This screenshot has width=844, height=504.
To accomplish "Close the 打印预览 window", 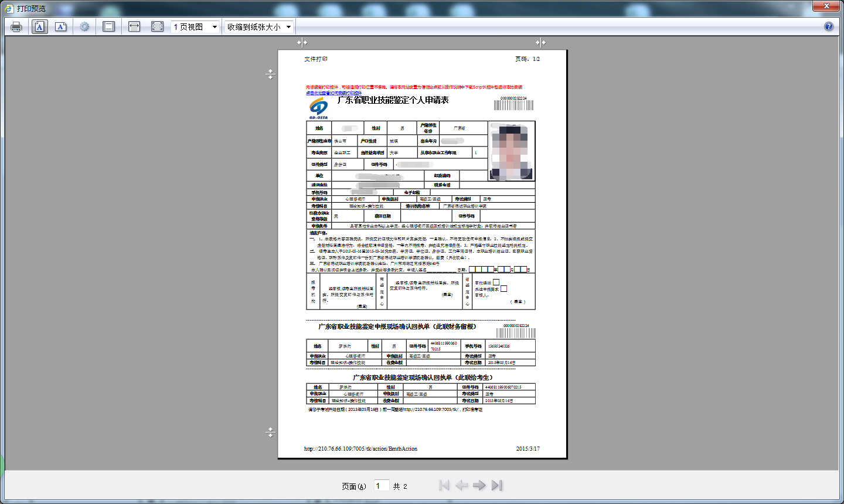I will [827, 6].
